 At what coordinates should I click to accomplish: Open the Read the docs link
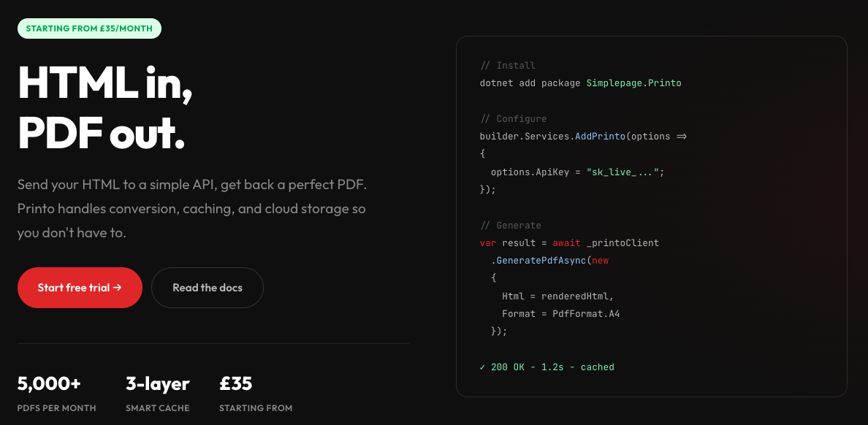click(207, 288)
